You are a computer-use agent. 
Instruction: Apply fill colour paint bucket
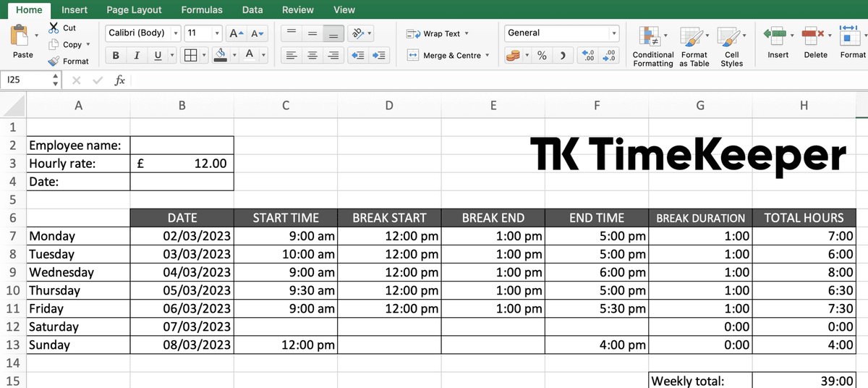click(x=221, y=56)
